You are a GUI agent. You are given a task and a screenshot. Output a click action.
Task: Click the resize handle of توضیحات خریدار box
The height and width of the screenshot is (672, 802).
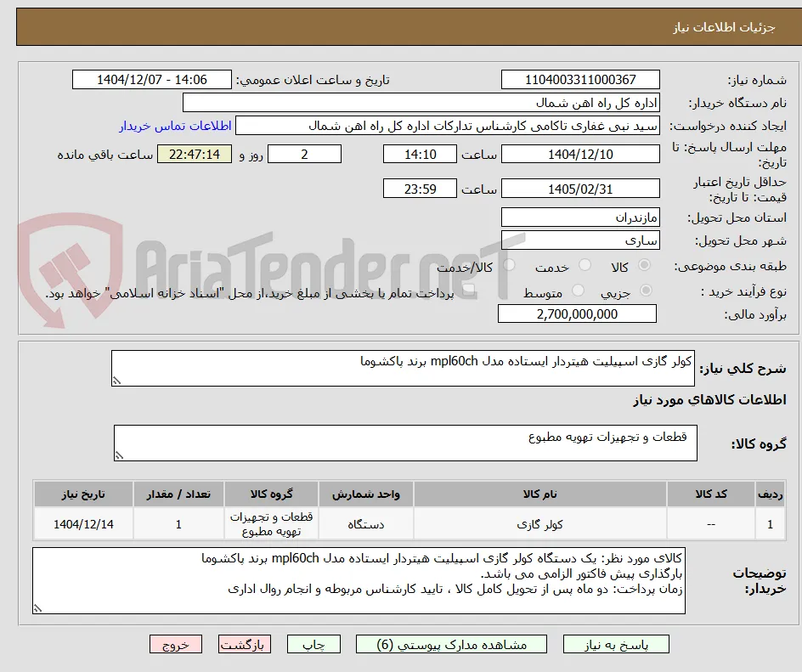point(38,608)
